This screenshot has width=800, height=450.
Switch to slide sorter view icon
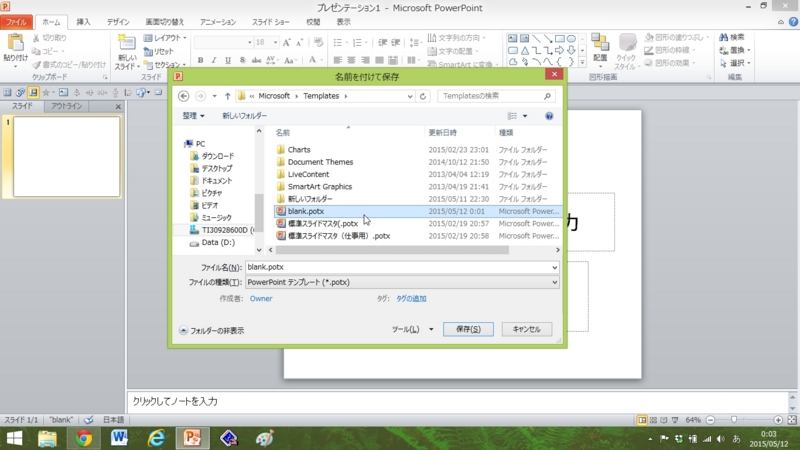pyautogui.click(x=654, y=420)
